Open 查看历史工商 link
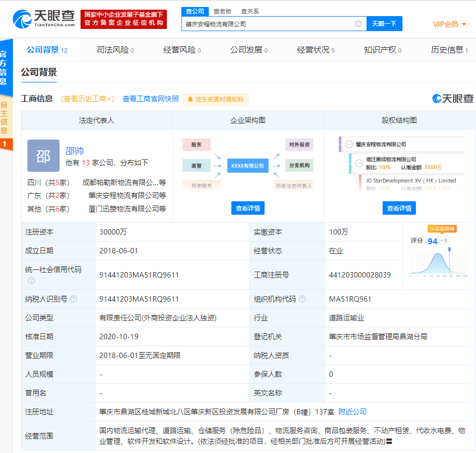 [x=87, y=99]
